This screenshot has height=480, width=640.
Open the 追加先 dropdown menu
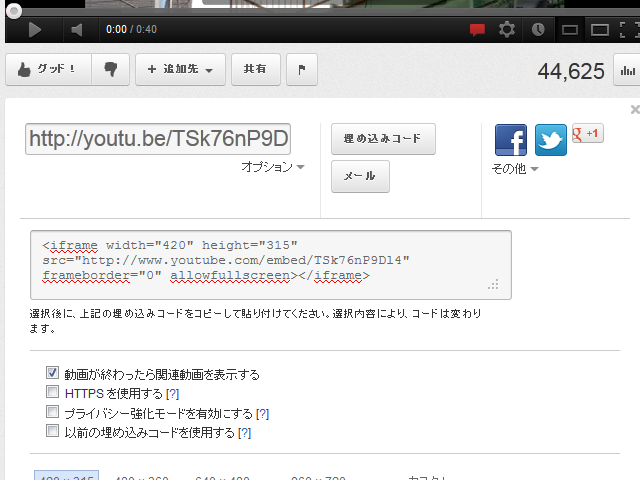click(180, 70)
